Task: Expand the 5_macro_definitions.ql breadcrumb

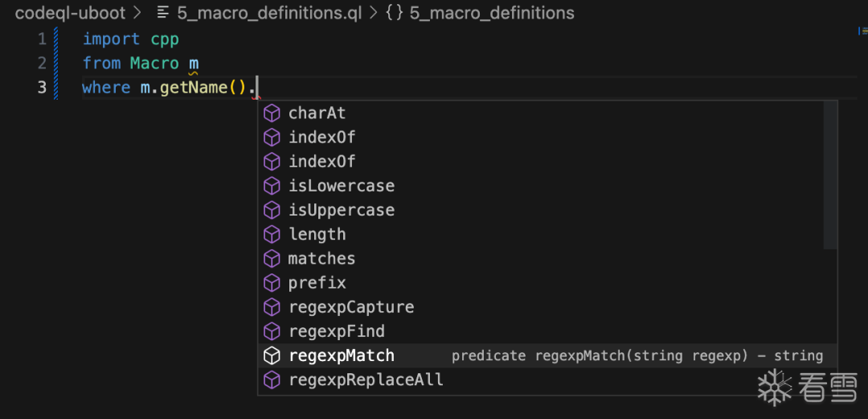Action: [275, 13]
